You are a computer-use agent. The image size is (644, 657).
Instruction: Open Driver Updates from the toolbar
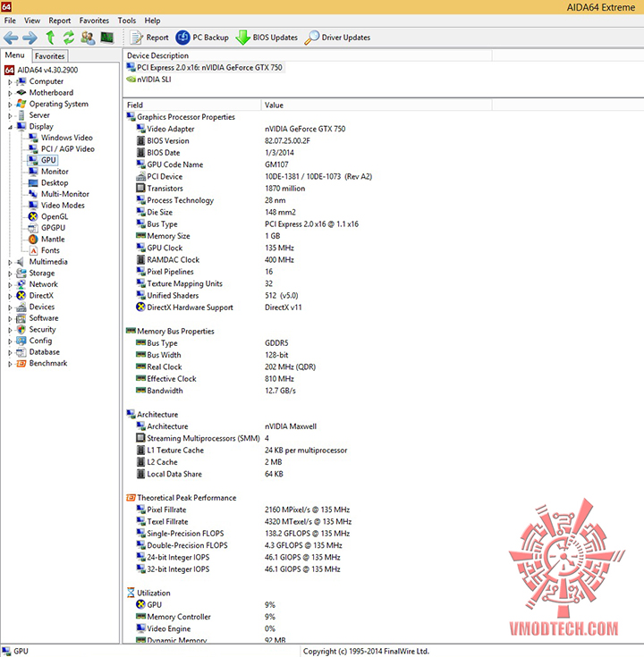pyautogui.click(x=337, y=38)
